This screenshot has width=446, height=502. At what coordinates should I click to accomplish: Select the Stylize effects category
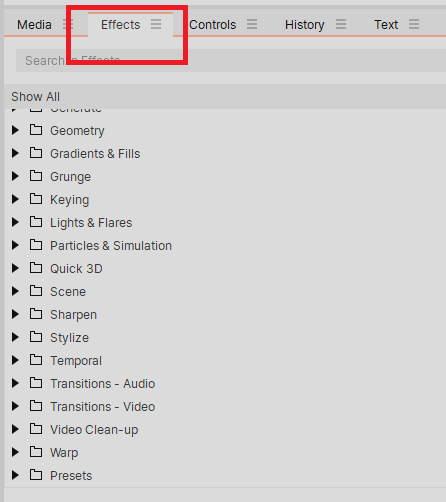click(x=69, y=338)
